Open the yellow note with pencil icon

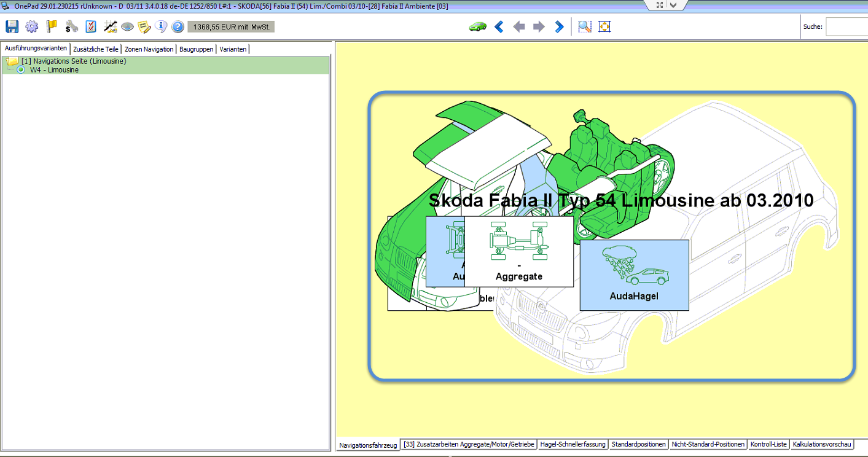[144, 26]
